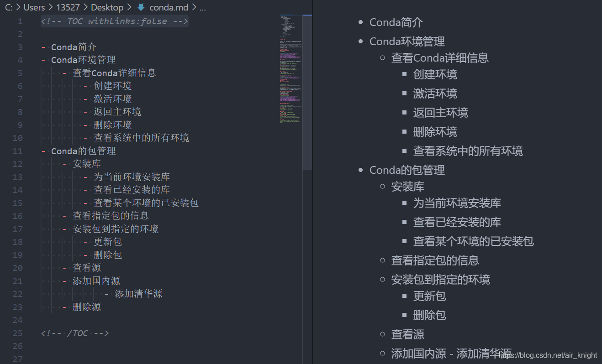
Task: Click '更新包' in the preview pane
Action: point(430,296)
